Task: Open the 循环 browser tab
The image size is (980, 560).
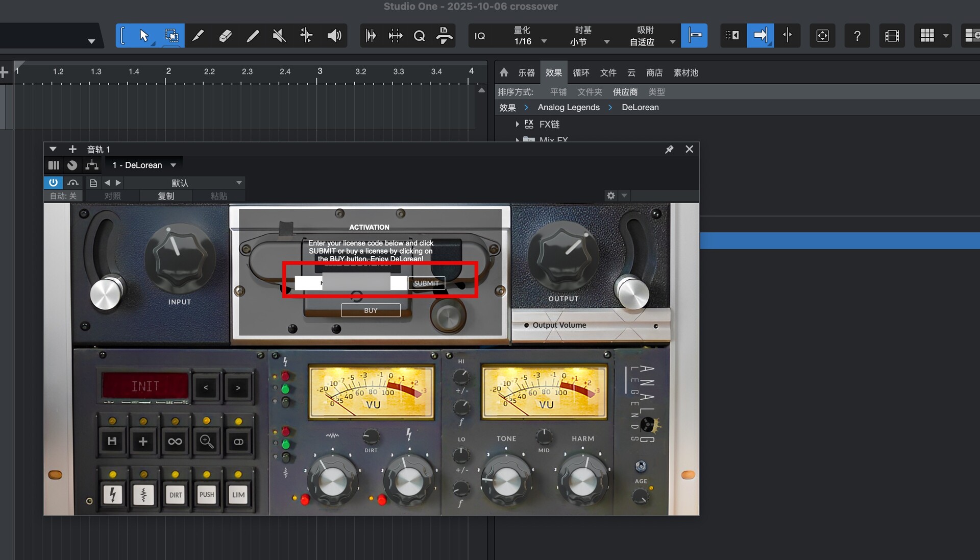Action: (581, 72)
